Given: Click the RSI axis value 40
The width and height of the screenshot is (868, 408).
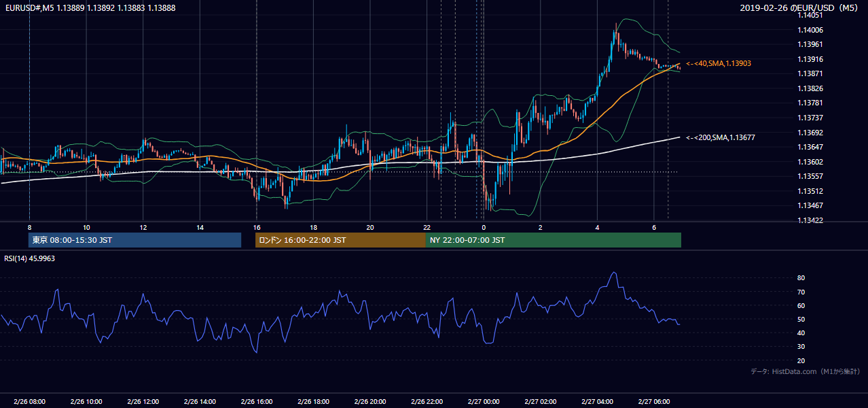Looking at the screenshot, I should [801, 333].
